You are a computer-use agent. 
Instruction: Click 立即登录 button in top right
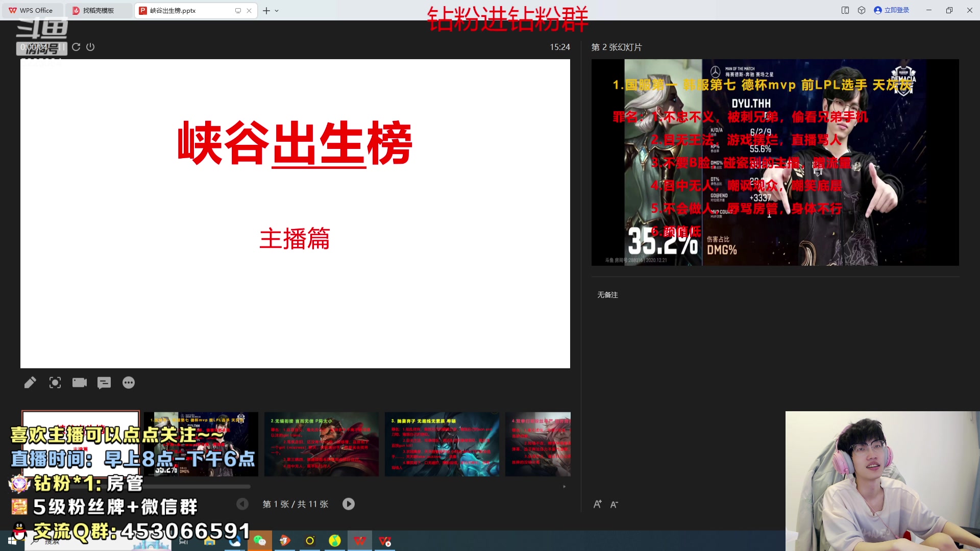[x=892, y=10]
